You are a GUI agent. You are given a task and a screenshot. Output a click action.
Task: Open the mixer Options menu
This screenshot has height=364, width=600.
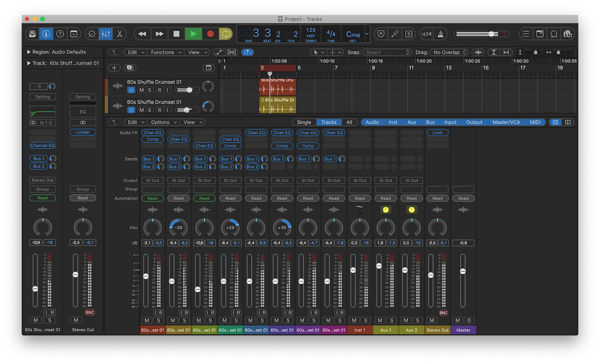[x=164, y=122]
